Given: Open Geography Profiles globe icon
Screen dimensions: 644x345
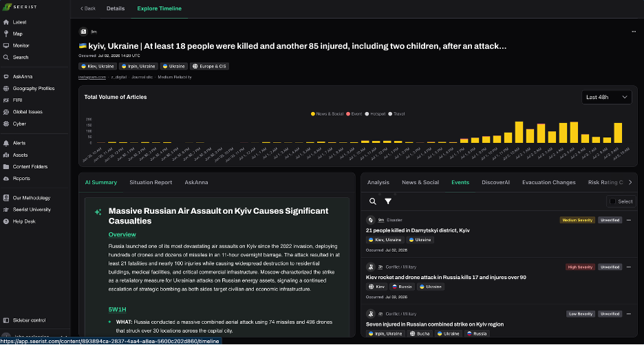Looking at the screenshot, I should tap(6, 88).
